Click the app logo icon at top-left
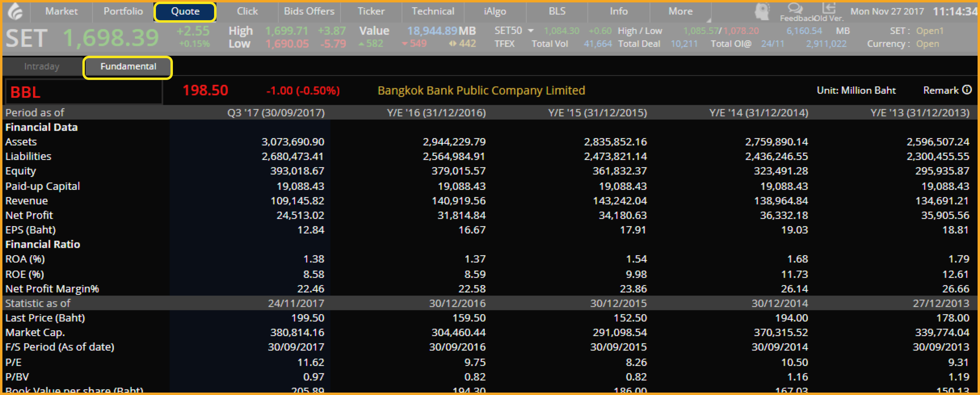The height and width of the screenshot is (395, 980). (x=15, y=12)
